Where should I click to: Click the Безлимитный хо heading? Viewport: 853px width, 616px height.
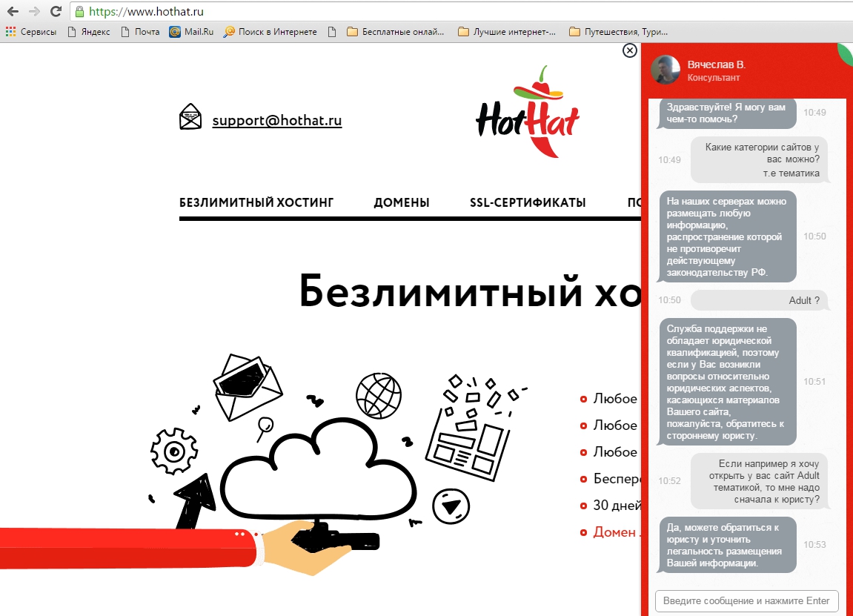469,291
